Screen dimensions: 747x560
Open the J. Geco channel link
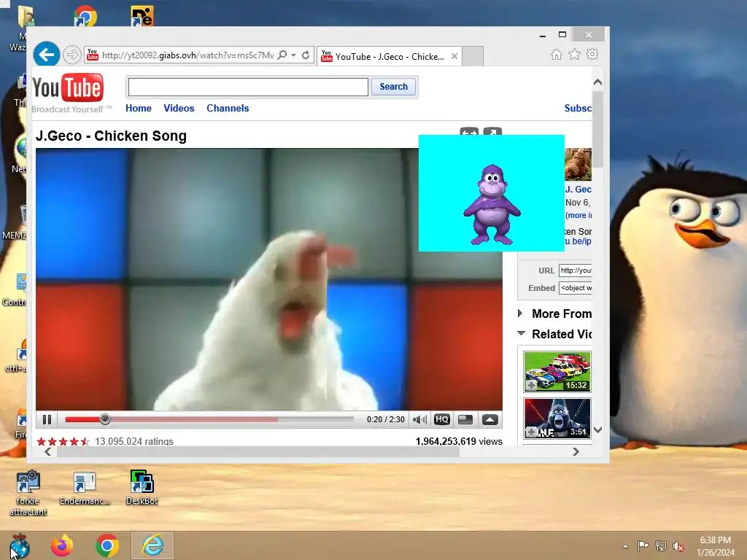coord(578,190)
